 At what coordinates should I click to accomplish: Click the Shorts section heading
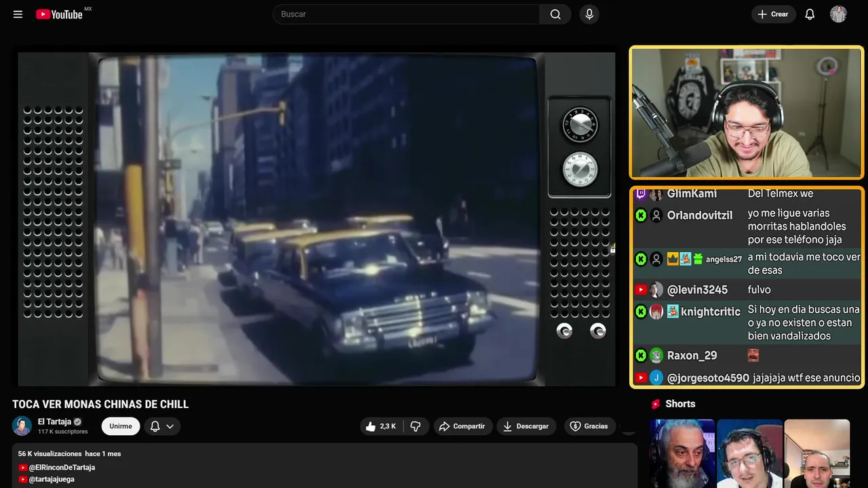[x=680, y=404]
